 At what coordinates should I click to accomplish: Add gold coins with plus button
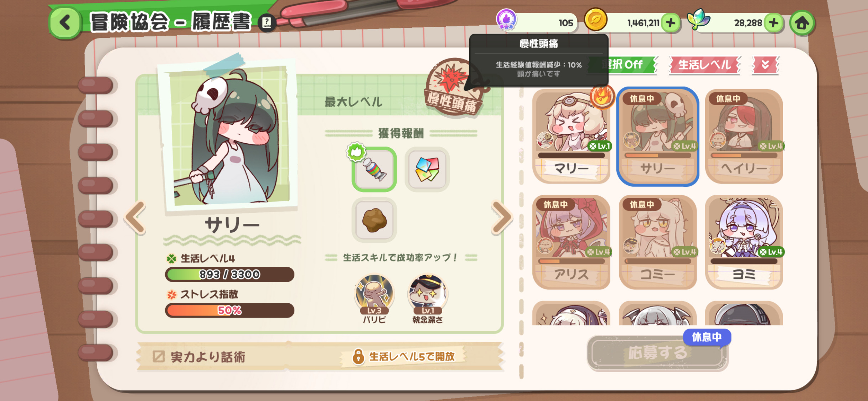(x=671, y=23)
